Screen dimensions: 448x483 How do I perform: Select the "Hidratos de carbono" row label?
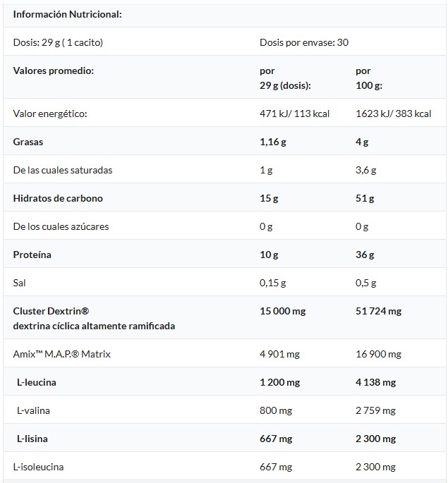[58, 198]
